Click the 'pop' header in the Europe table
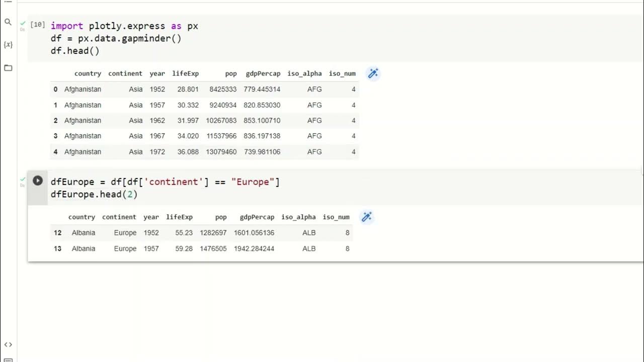Viewport: 644px width, 362px height. tap(221, 217)
